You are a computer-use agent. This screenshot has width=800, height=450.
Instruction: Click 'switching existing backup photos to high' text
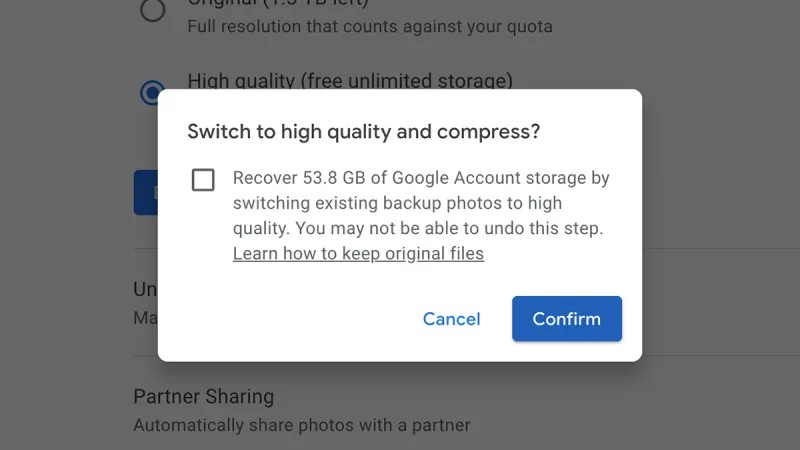pyautogui.click(x=397, y=203)
